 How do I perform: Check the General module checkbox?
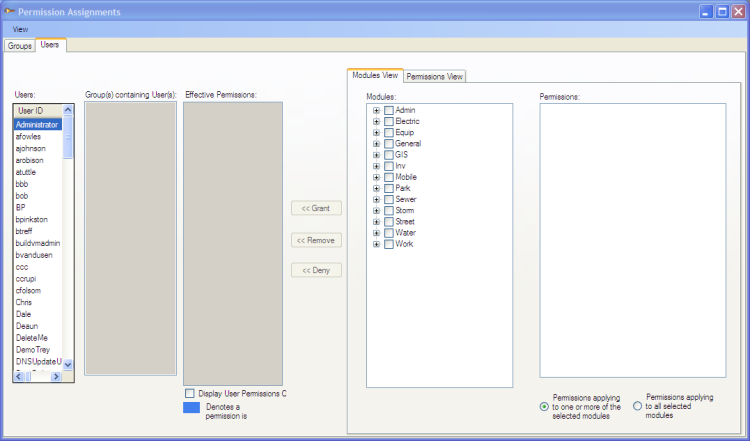[x=389, y=143]
